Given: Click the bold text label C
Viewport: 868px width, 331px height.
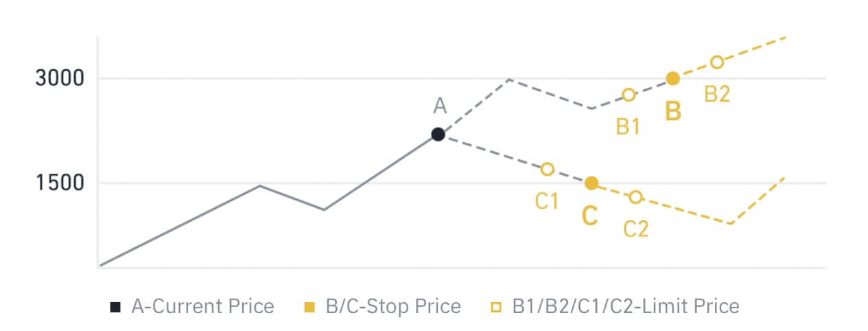Looking at the screenshot, I should (589, 216).
